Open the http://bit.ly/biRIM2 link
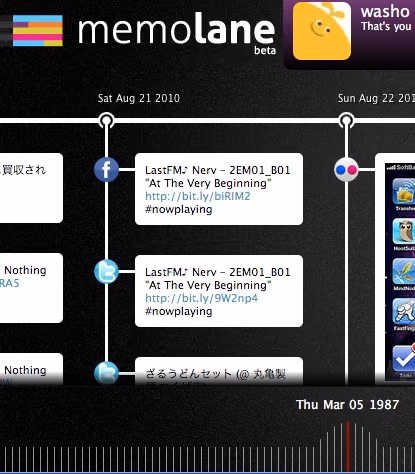 (198, 196)
